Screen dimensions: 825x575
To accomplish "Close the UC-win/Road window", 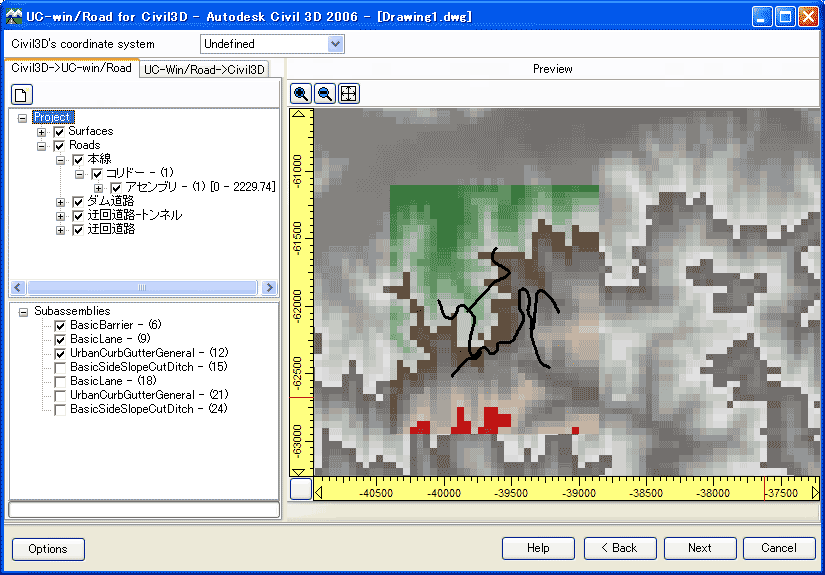I will pyautogui.click(x=808, y=17).
